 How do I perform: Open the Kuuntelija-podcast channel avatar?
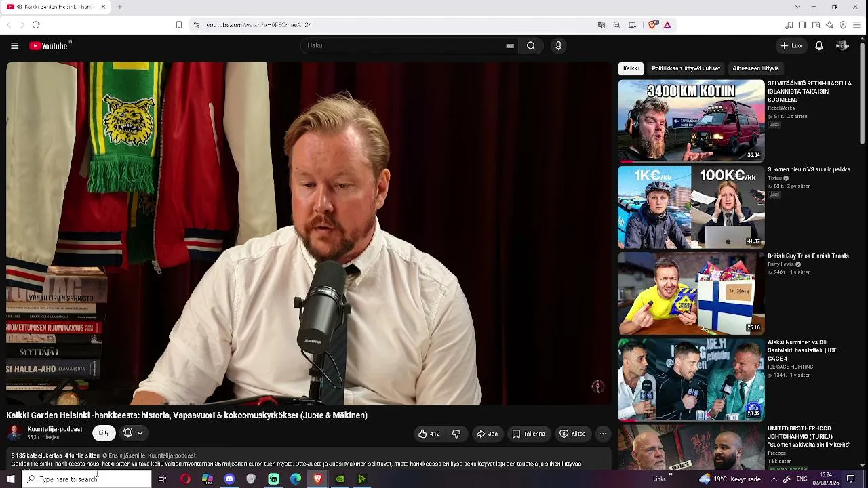coord(14,433)
